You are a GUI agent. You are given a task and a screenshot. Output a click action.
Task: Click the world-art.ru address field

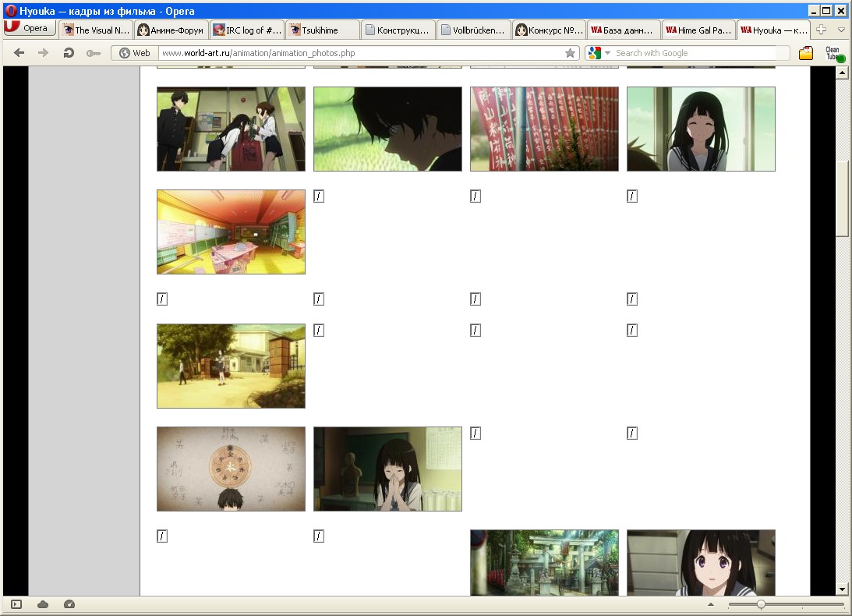point(359,53)
